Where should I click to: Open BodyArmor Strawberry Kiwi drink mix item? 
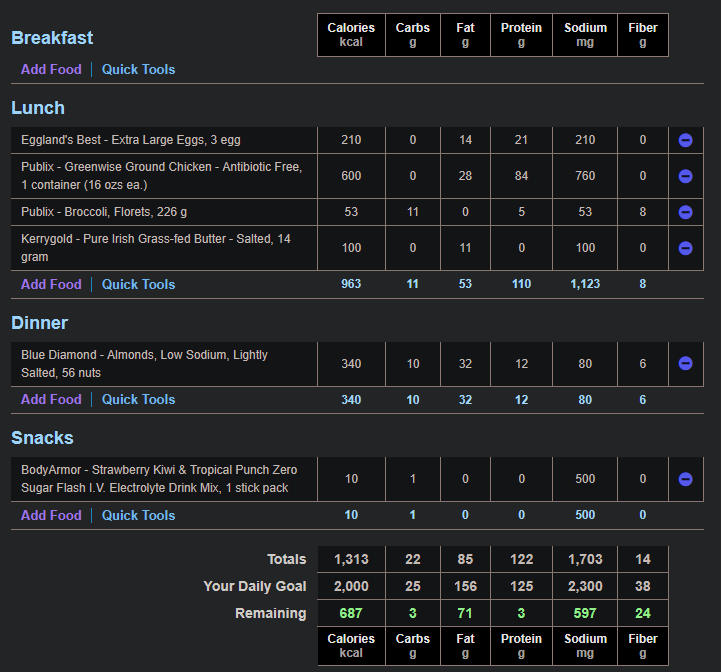pyautogui.click(x=159, y=479)
